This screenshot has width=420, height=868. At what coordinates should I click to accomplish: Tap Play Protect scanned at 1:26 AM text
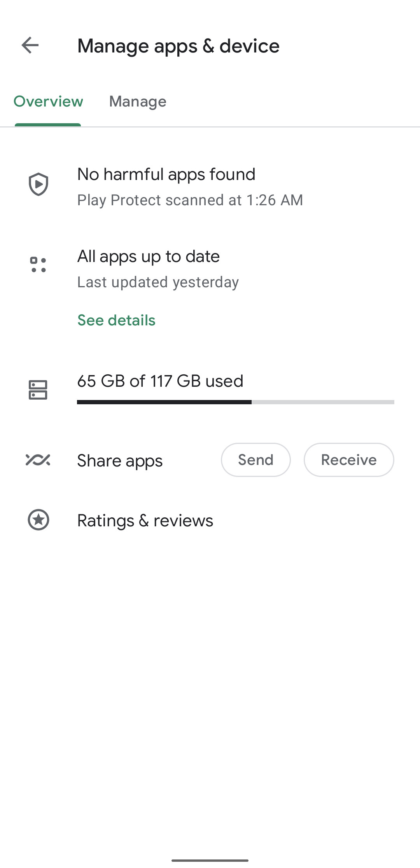(190, 200)
